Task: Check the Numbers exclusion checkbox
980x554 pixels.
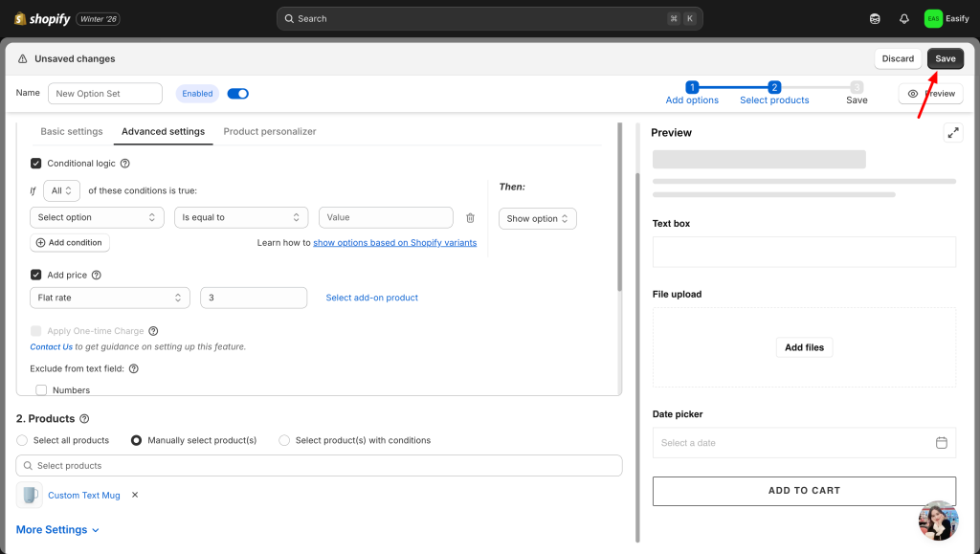Action: coord(42,390)
